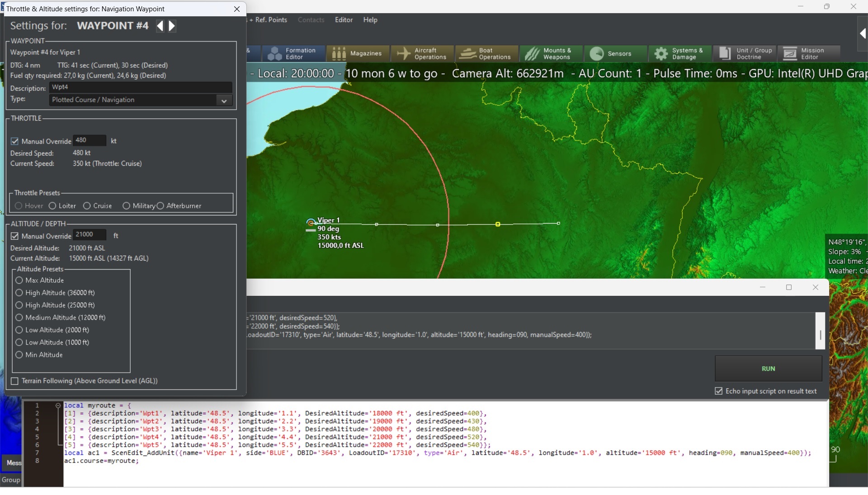Open the Help menu
Image resolution: width=868 pixels, height=495 pixels.
point(370,20)
